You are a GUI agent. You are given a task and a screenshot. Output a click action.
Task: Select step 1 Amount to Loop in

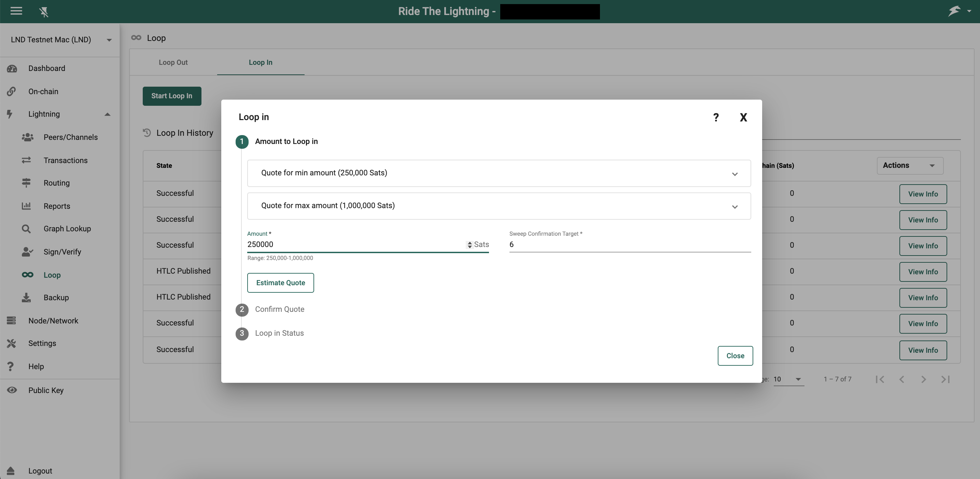(277, 142)
